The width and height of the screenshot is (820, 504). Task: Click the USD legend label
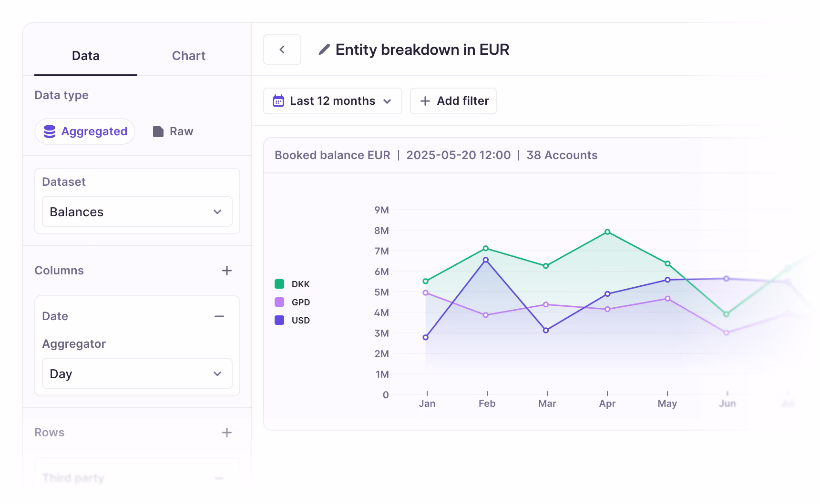click(x=301, y=321)
